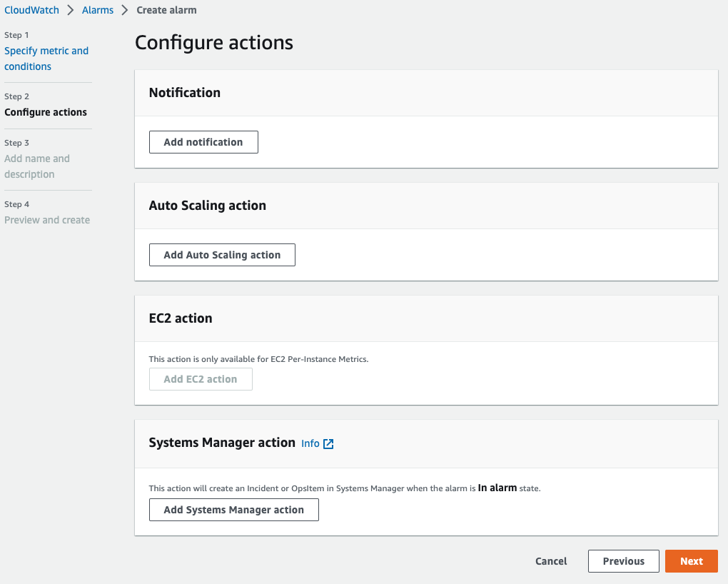Click the Notification section heading
This screenshot has width=728, height=584.
click(x=185, y=93)
